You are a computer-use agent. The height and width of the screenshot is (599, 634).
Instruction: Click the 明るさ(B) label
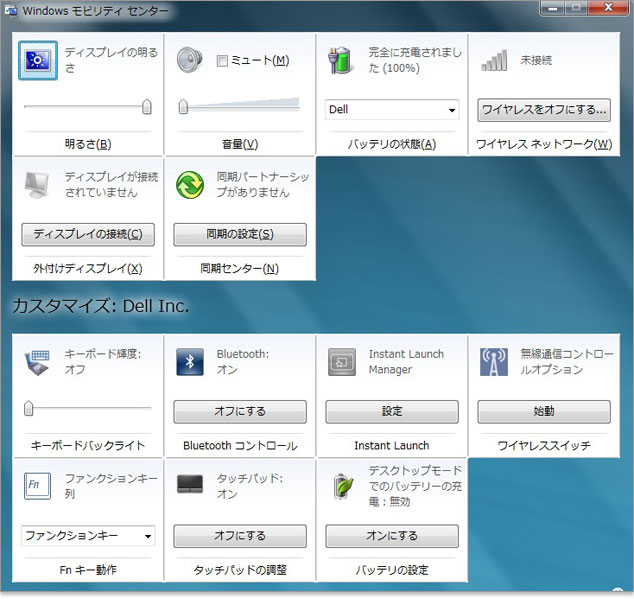tap(88, 144)
